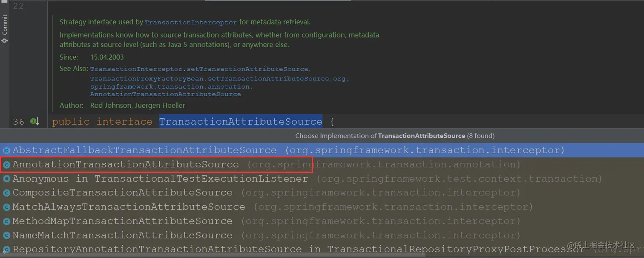Open the TransactionInterceptor link in the description
Image resolution: width=644 pixels, height=258 pixels.
coord(190,22)
